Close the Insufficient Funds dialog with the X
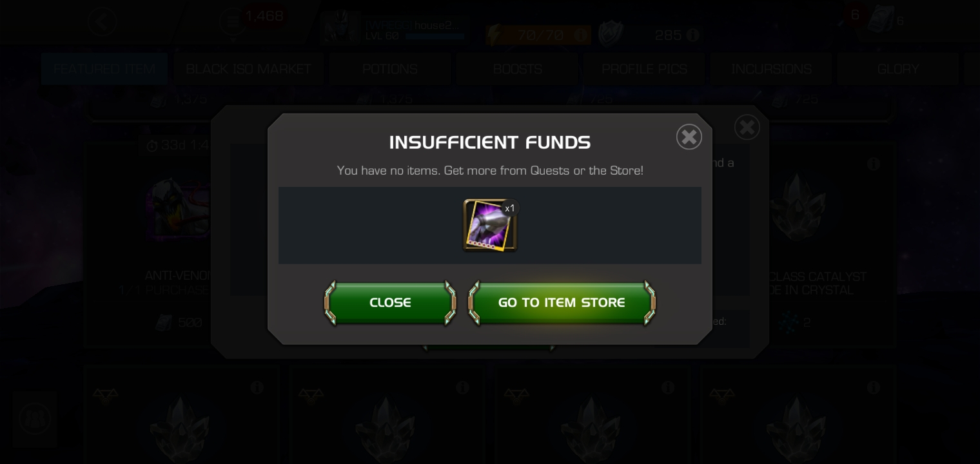The image size is (980, 464). pyautogui.click(x=689, y=137)
